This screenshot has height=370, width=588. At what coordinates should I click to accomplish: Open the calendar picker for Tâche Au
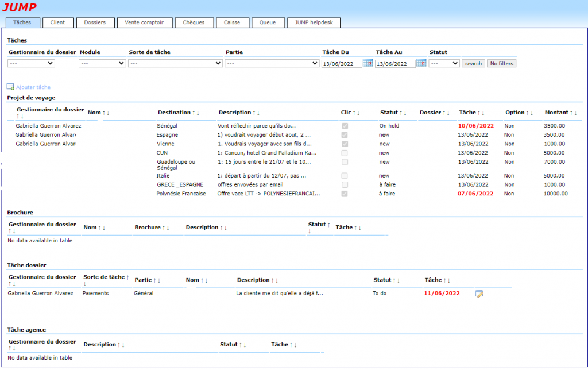(x=421, y=63)
